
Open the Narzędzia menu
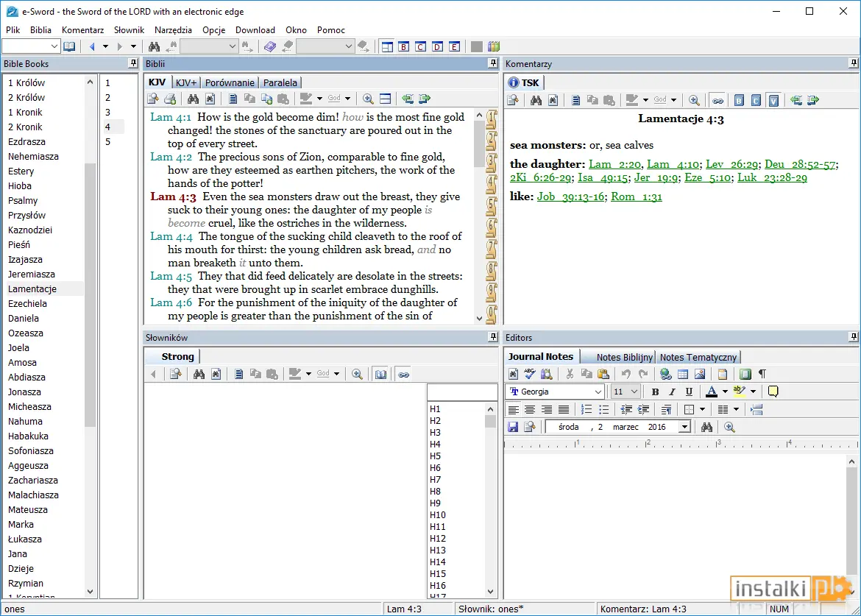[173, 29]
